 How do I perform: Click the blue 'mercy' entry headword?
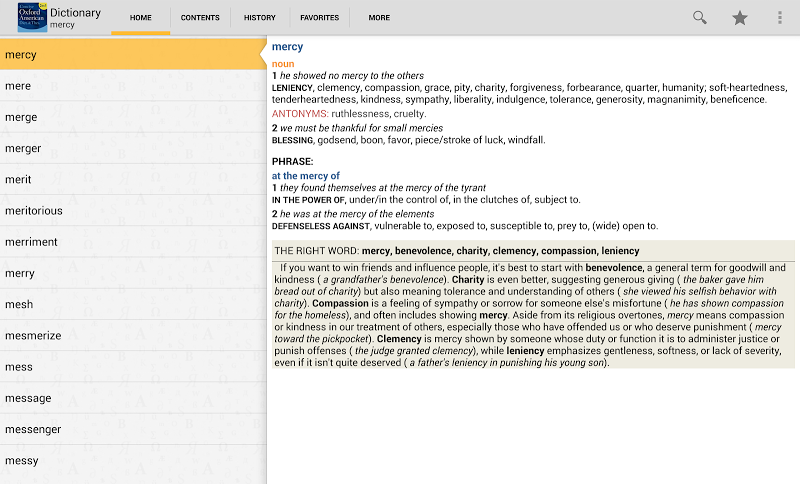(x=287, y=47)
